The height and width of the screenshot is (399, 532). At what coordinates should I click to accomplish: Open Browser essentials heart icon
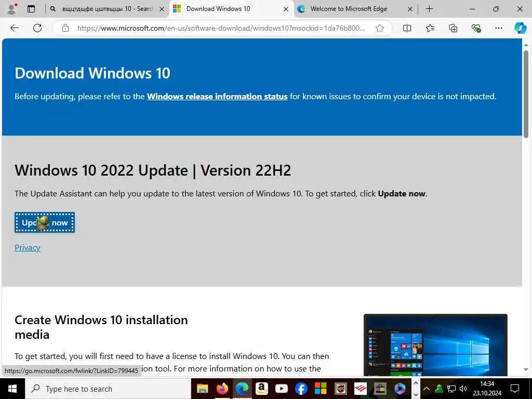pyautogui.click(x=476, y=28)
